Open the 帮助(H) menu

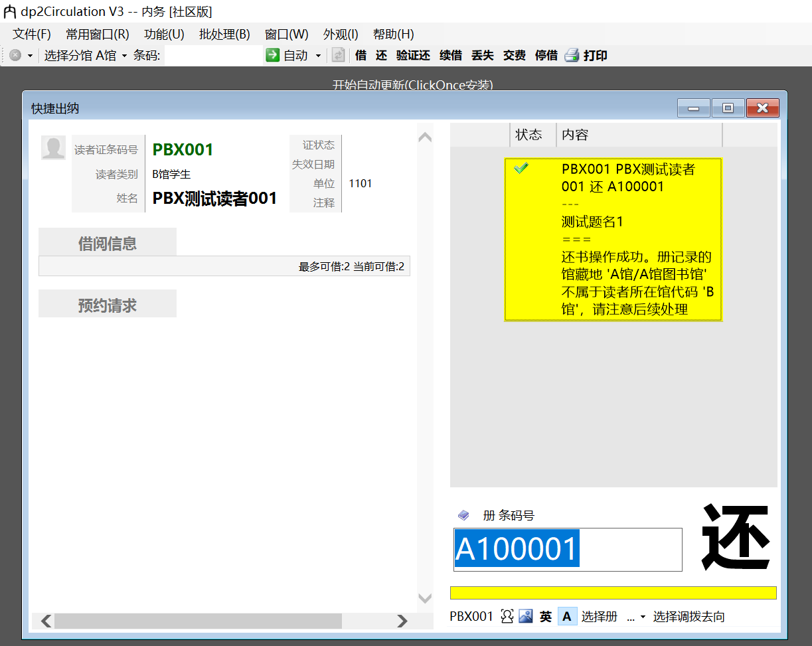click(394, 35)
